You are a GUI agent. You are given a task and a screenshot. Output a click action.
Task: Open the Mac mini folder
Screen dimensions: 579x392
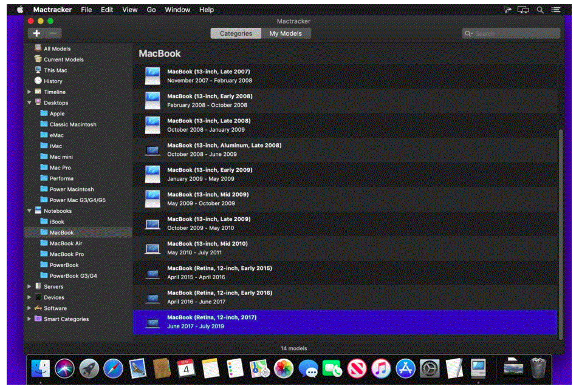(x=61, y=157)
